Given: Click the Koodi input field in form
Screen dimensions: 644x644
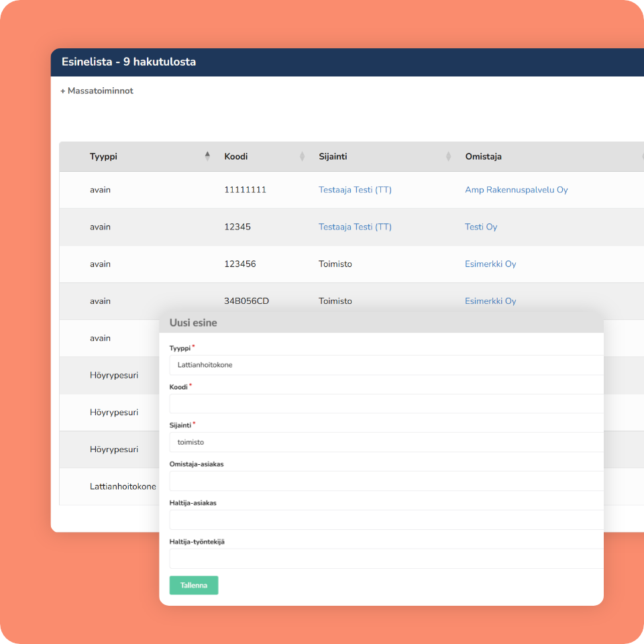Looking at the screenshot, I should click(x=386, y=404).
